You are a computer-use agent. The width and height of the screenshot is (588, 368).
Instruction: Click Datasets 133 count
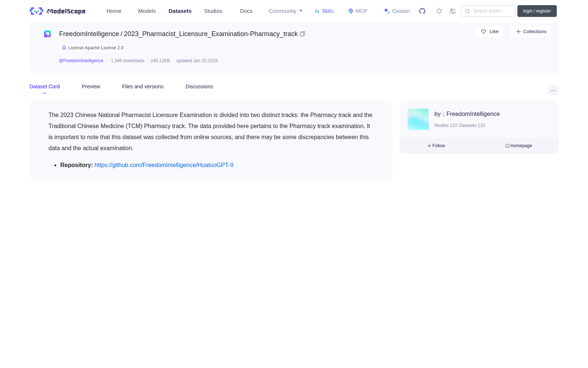[x=472, y=125]
